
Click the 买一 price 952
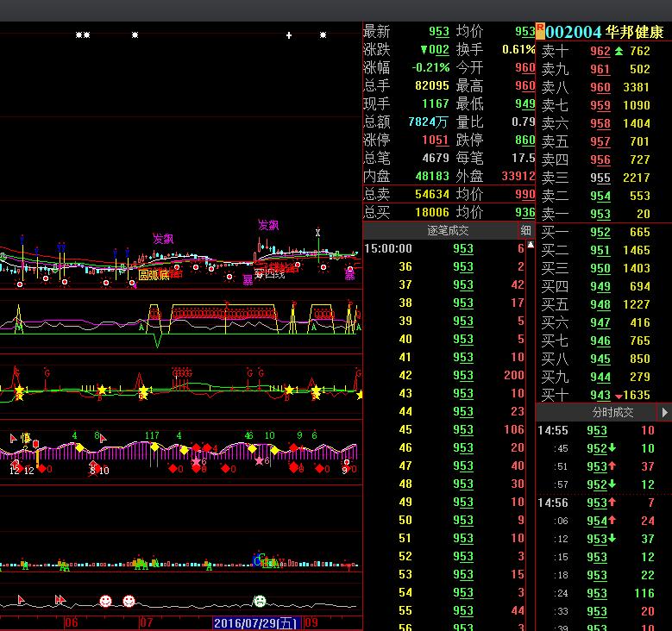pyautogui.click(x=600, y=233)
